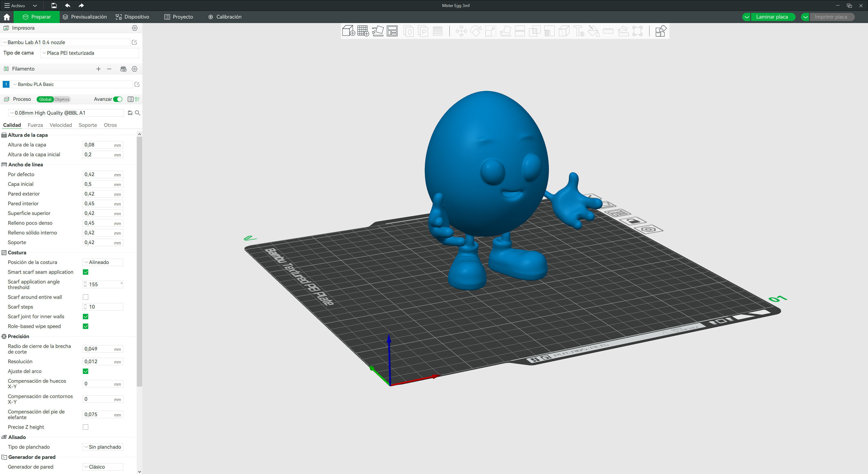
Task: Open Tipo de planchado dropdown
Action: point(103,447)
